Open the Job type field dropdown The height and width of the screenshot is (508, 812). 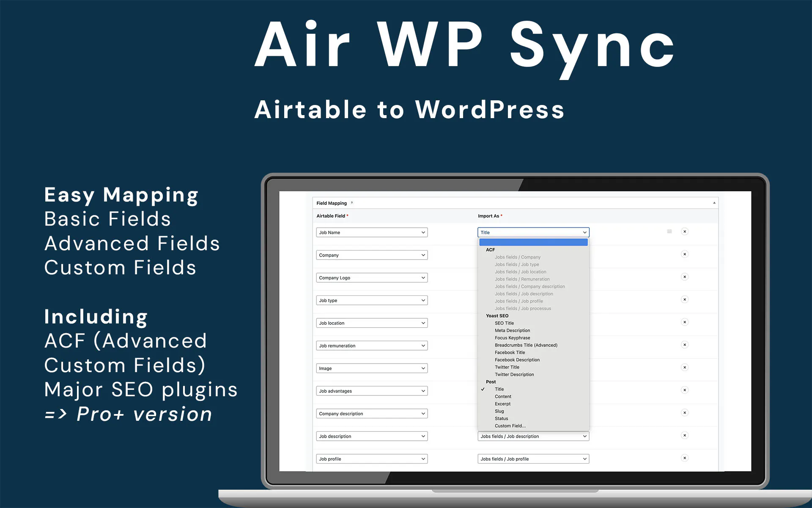tap(372, 301)
